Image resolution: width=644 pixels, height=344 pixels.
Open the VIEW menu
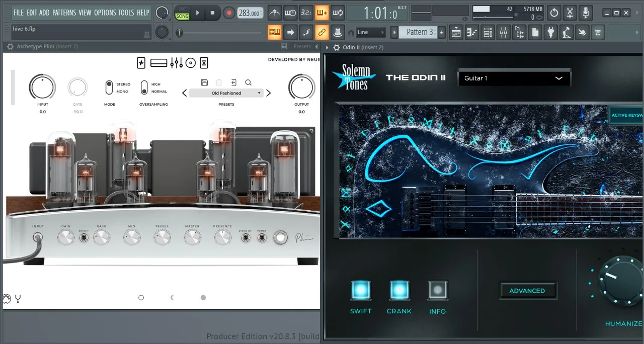[85, 13]
